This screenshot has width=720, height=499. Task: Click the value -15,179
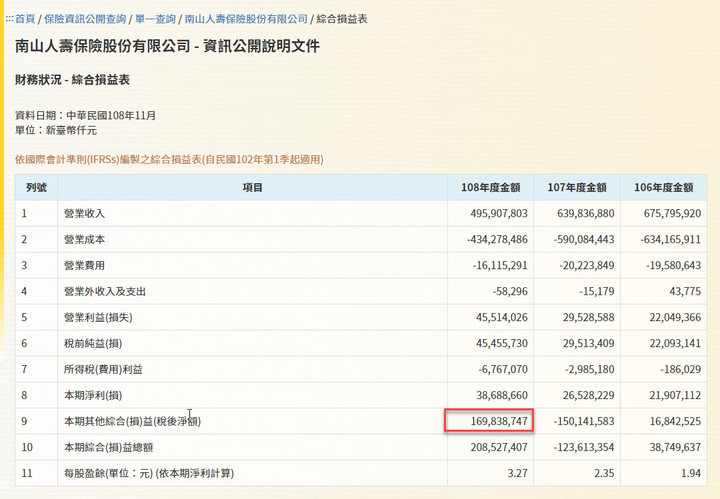pyautogui.click(x=597, y=292)
